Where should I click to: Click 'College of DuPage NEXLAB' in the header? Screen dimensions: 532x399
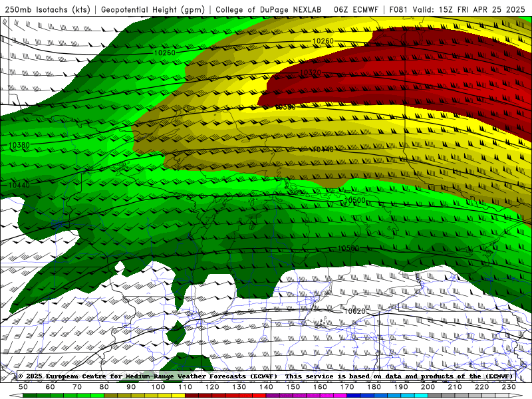click(269, 10)
